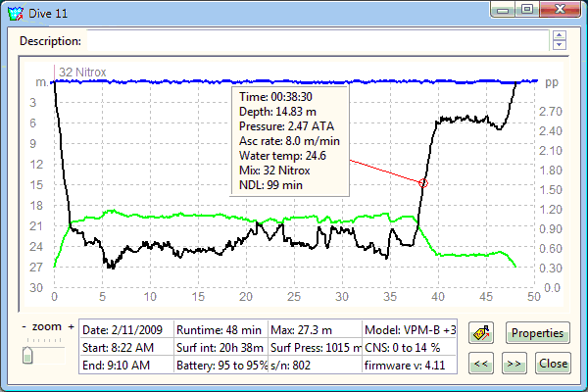Open the dive Properties dialog
The width and height of the screenshot is (588, 392).
click(x=537, y=333)
